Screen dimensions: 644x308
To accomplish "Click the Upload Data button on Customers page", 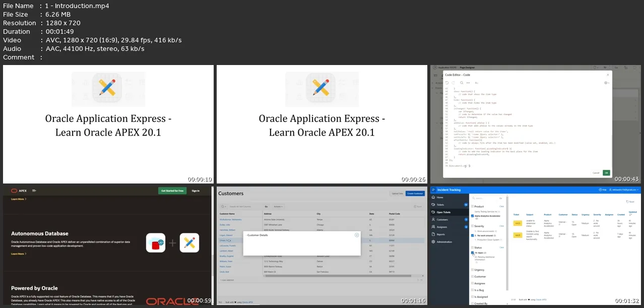I will (397, 194).
